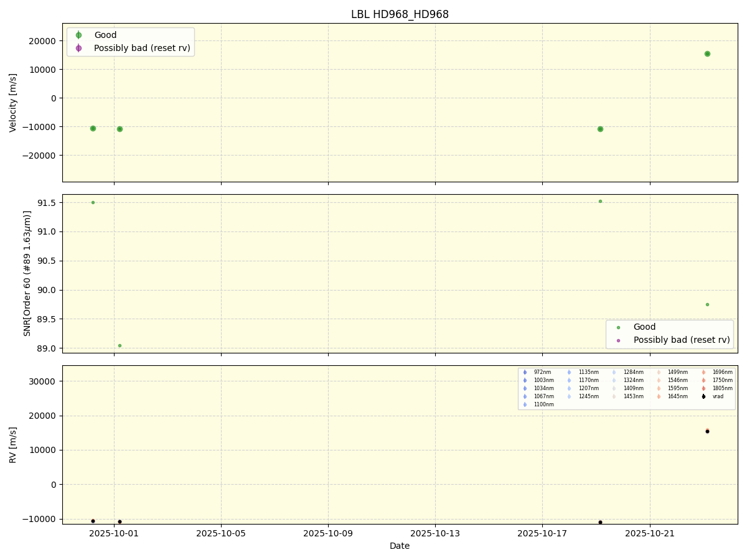Click the SNR point near 2025-10-19
Viewport: 747px width, 560px height.
point(600,201)
